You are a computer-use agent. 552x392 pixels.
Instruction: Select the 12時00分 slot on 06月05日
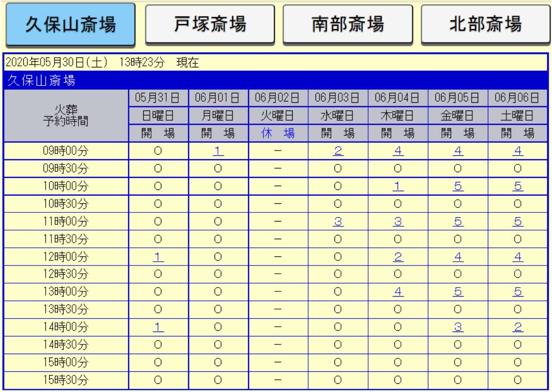[458, 257]
